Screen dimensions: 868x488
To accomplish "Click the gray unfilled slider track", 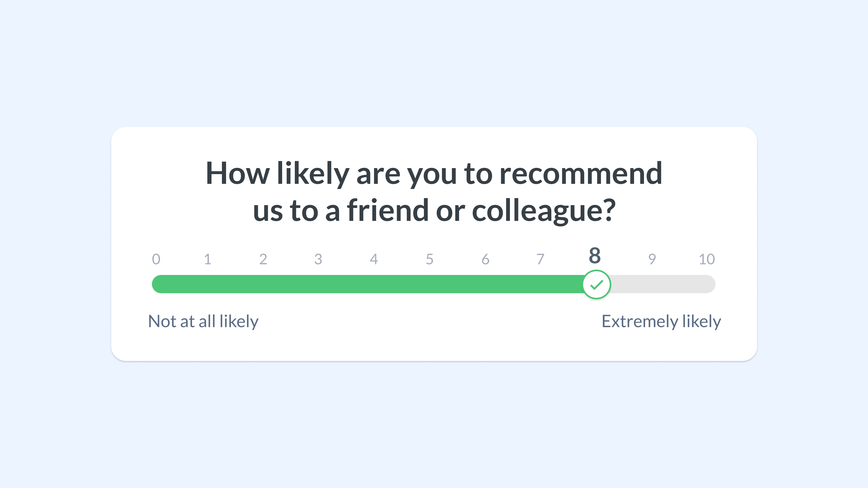I will tap(663, 284).
